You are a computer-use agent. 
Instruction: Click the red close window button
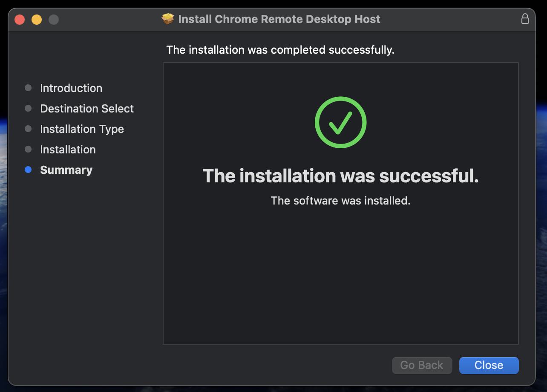[x=20, y=20]
